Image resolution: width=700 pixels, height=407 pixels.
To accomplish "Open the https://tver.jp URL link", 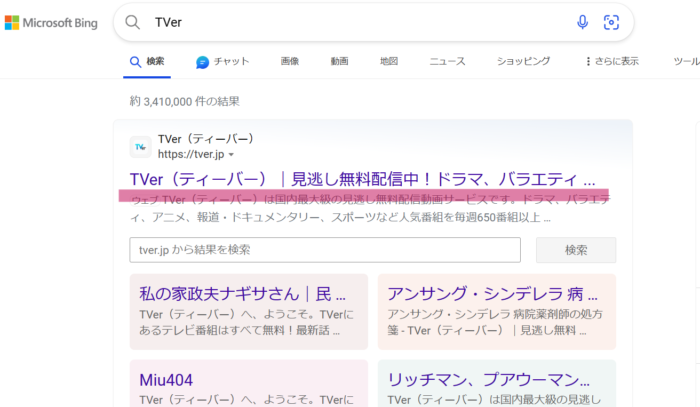I will point(191,154).
